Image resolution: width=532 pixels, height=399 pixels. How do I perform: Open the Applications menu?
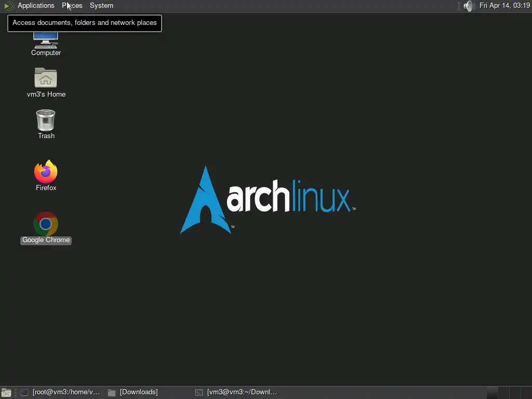pos(36,6)
